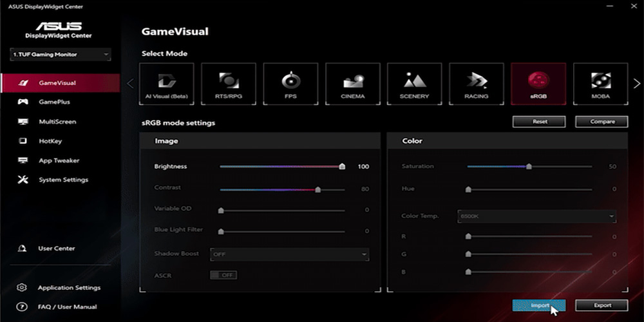The width and height of the screenshot is (644, 322).
Task: Click the FAQ question mark icon
Action: click(x=22, y=307)
